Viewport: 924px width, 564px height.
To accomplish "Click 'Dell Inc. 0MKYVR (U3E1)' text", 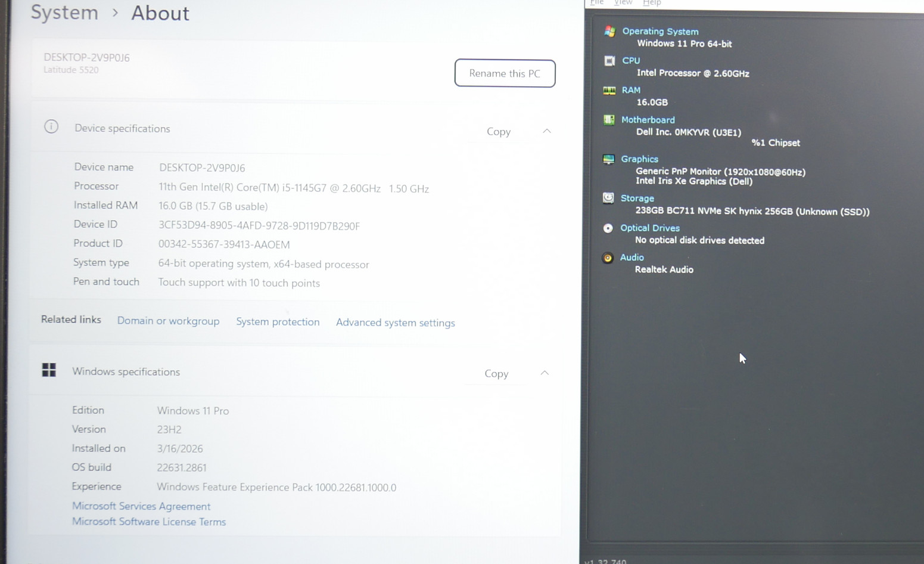I will [689, 132].
